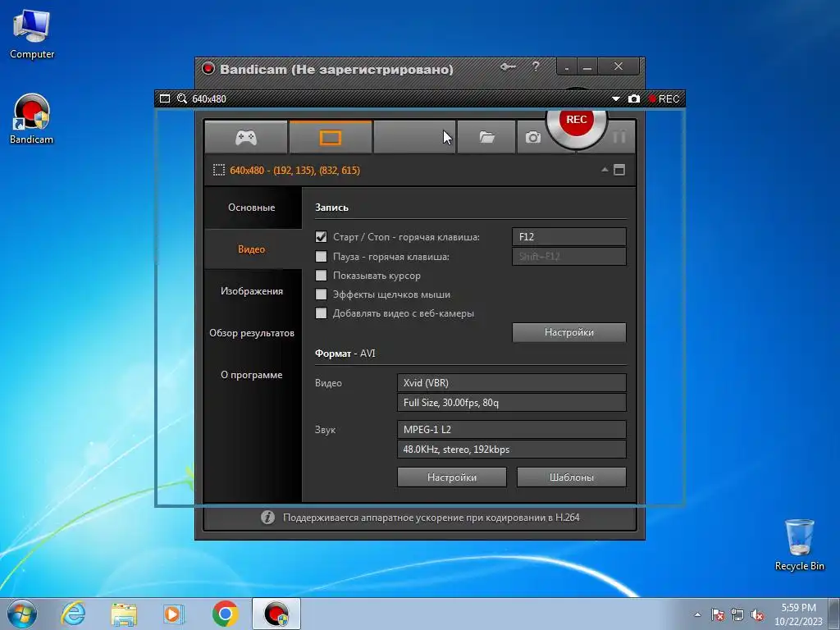Viewport: 840px width, 630px height.
Task: Take a snapshot with capture frame camera icon
Action: (634, 99)
